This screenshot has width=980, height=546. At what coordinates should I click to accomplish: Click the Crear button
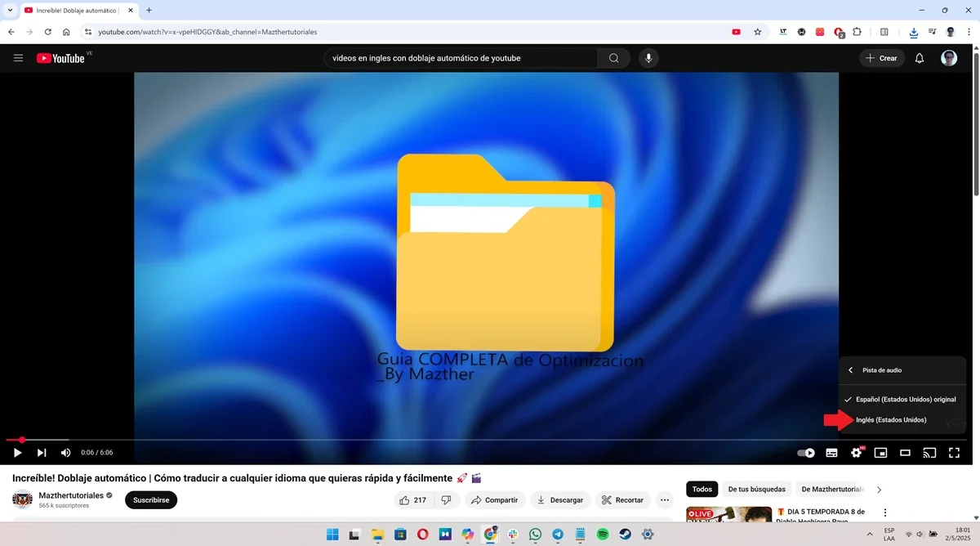[882, 58]
